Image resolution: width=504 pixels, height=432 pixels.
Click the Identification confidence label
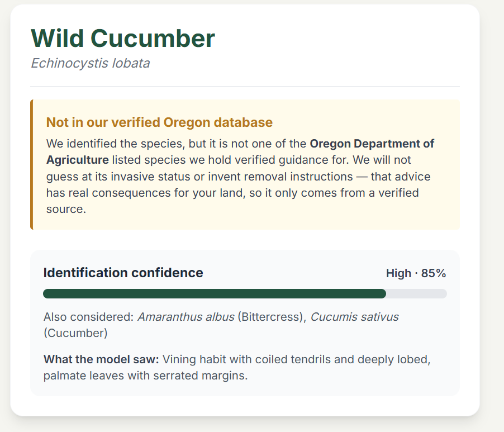123,273
